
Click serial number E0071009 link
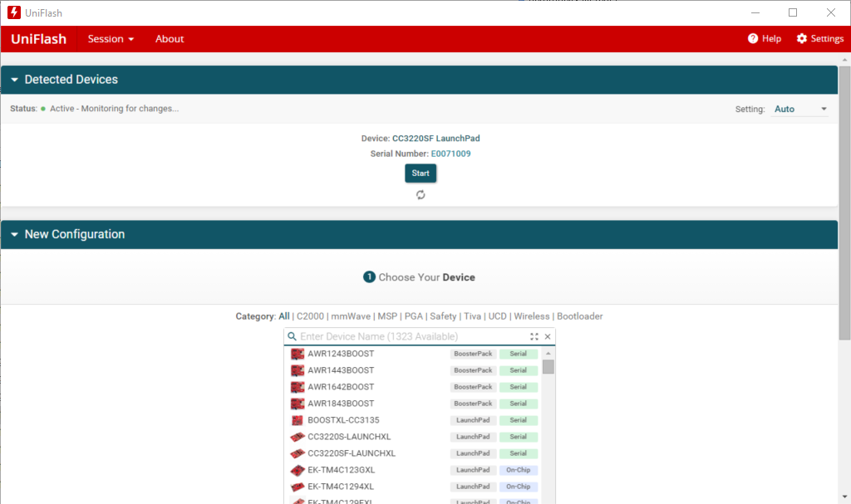450,154
